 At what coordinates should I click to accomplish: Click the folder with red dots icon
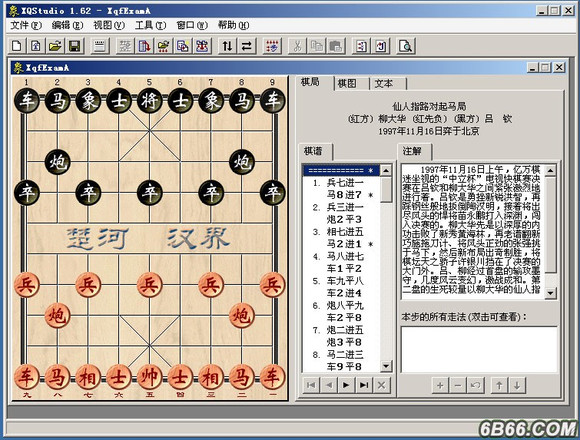pos(163,46)
